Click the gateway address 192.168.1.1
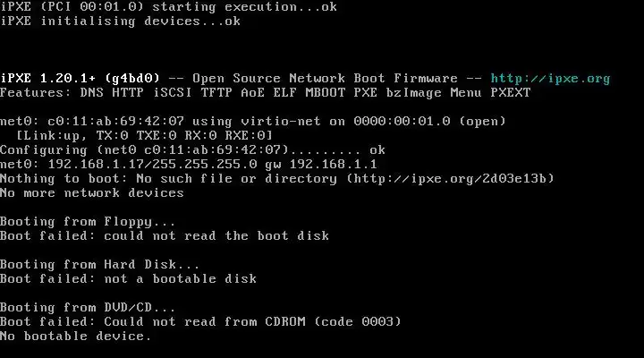This screenshot has height=358, width=644. [333, 165]
